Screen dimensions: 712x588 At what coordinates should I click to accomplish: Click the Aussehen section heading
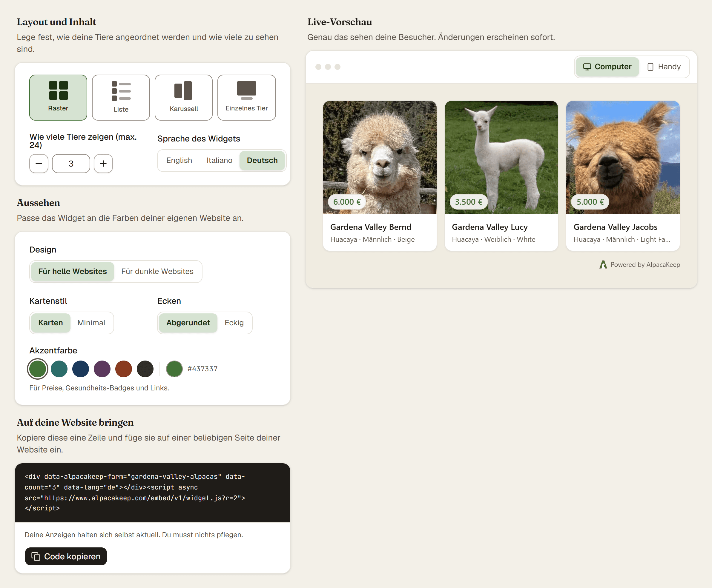point(39,203)
